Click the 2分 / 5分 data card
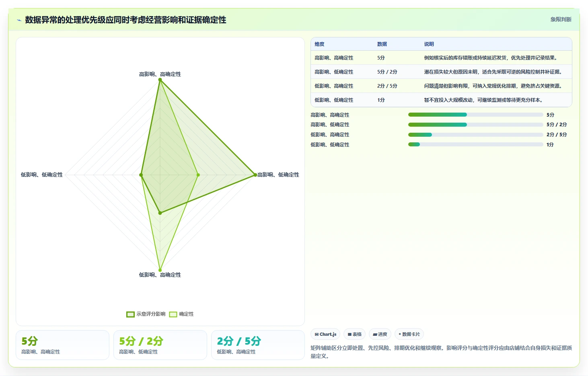588x376 pixels. (x=258, y=345)
